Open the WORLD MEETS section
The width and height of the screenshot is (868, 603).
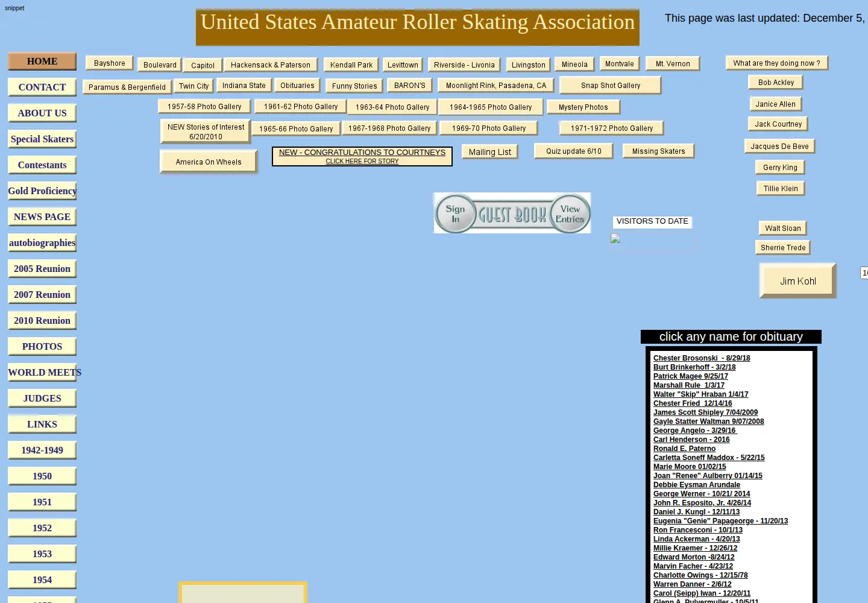click(42, 373)
